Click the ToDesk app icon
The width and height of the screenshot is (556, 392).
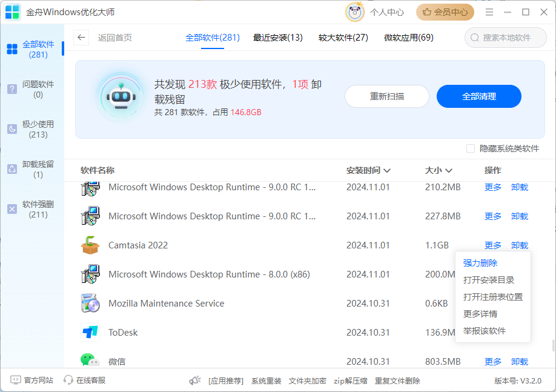pos(90,332)
